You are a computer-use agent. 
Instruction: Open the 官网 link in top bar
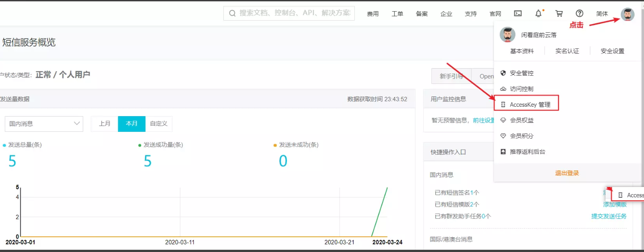pyautogui.click(x=495, y=14)
